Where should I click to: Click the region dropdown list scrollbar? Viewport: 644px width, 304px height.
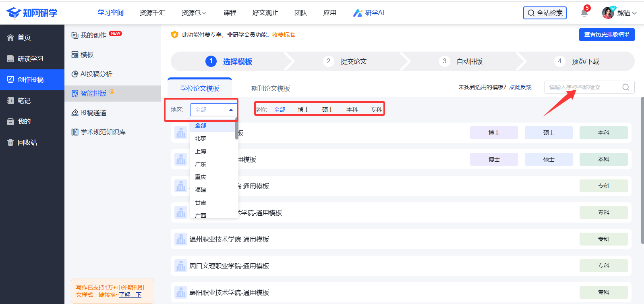[x=237, y=130]
